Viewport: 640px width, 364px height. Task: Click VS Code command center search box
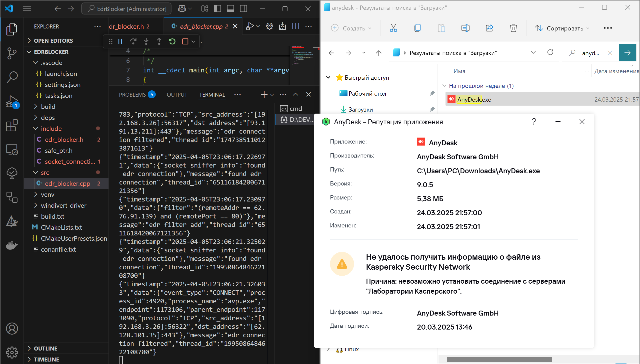126,9
